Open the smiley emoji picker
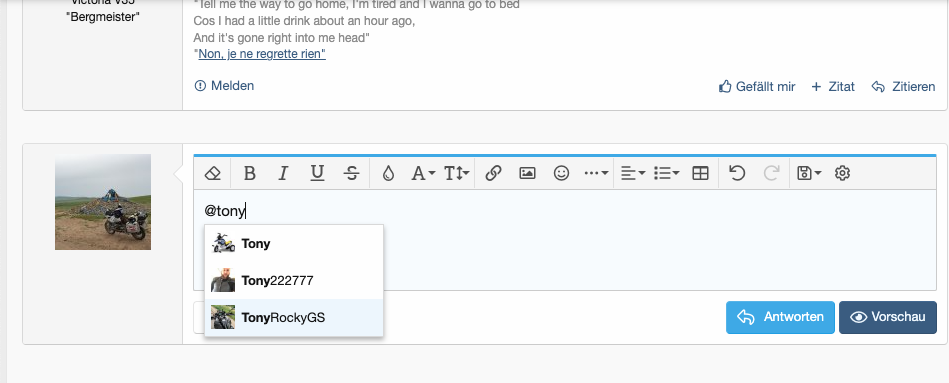Viewport: 949px width, 383px height. (562, 174)
